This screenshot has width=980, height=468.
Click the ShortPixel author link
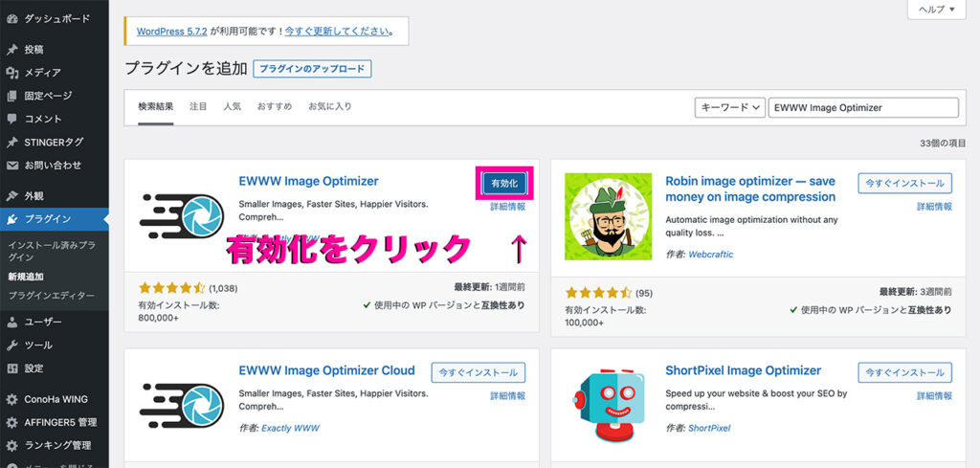point(709,428)
